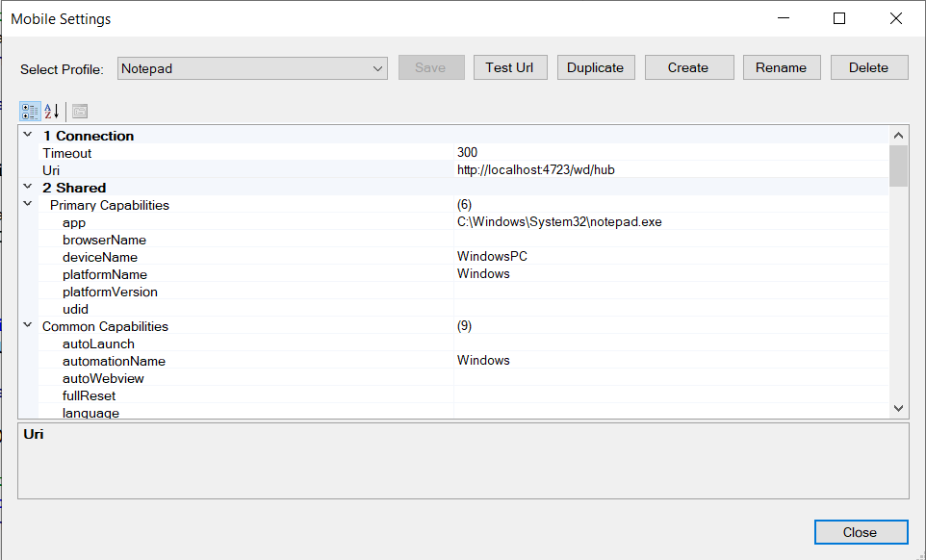The height and width of the screenshot is (560, 926).
Task: Collapse the 1 Connection section
Action: tap(27, 136)
